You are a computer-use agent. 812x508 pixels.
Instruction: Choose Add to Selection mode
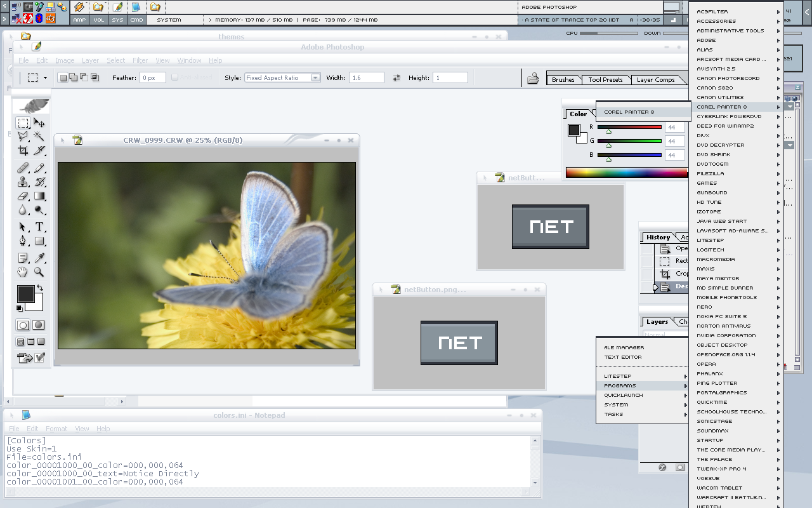tap(73, 77)
